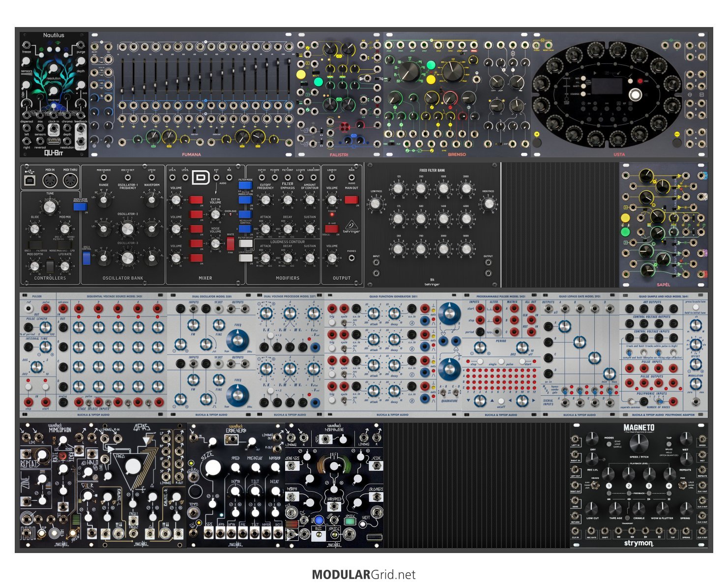The width and height of the screenshot is (728, 585).
Task: Click the CLK IN jack on Magneto
Action: 576,531
